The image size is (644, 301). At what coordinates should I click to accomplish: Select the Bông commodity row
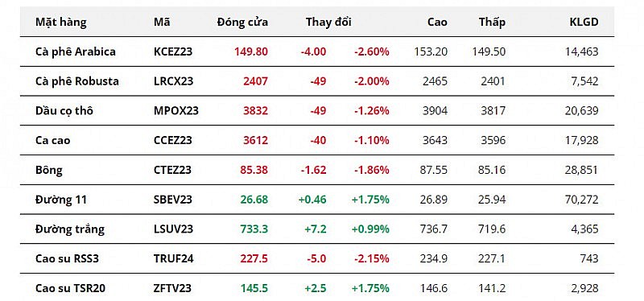[x=317, y=170]
